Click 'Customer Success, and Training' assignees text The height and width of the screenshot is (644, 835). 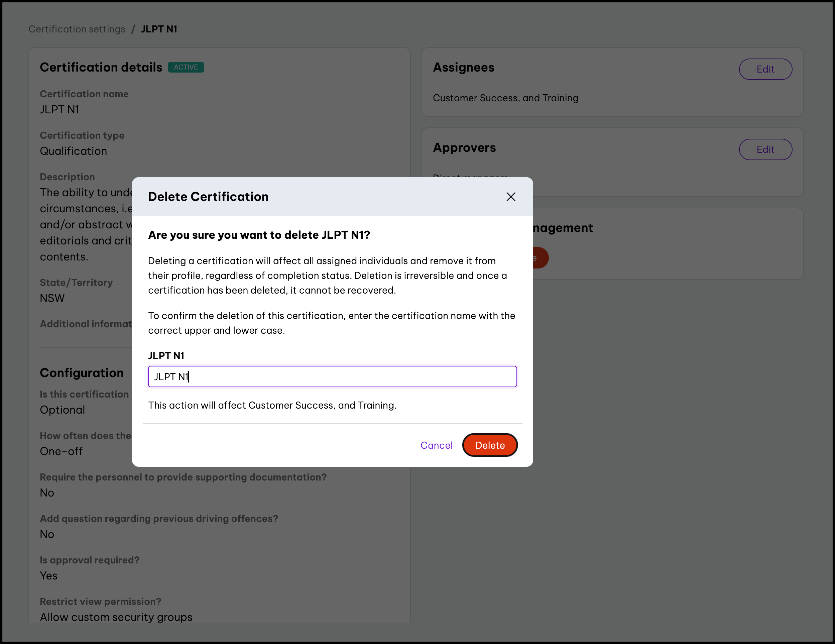pyautogui.click(x=505, y=98)
